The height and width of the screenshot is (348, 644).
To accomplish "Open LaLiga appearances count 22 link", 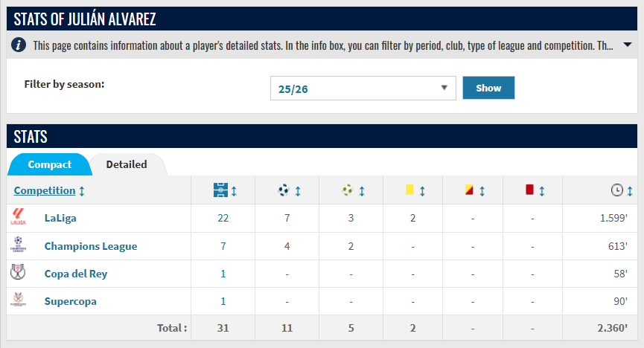I will click(223, 218).
